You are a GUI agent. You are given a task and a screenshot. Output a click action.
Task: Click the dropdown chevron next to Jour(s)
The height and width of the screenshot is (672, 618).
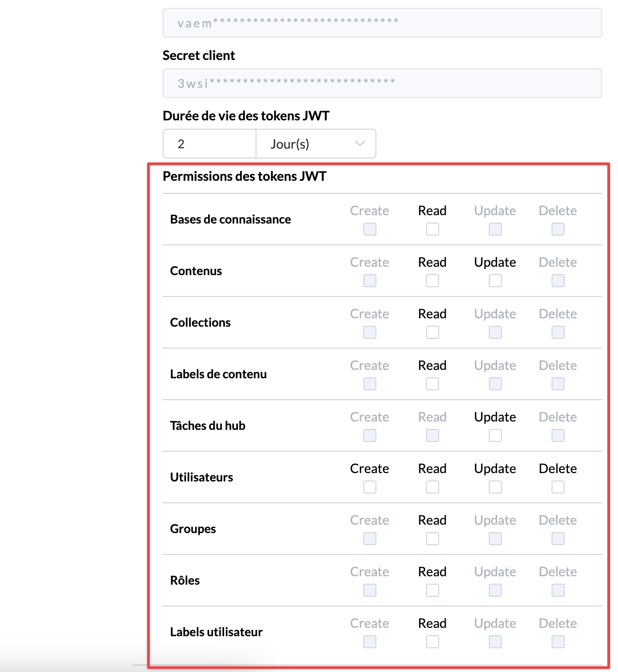tap(360, 144)
